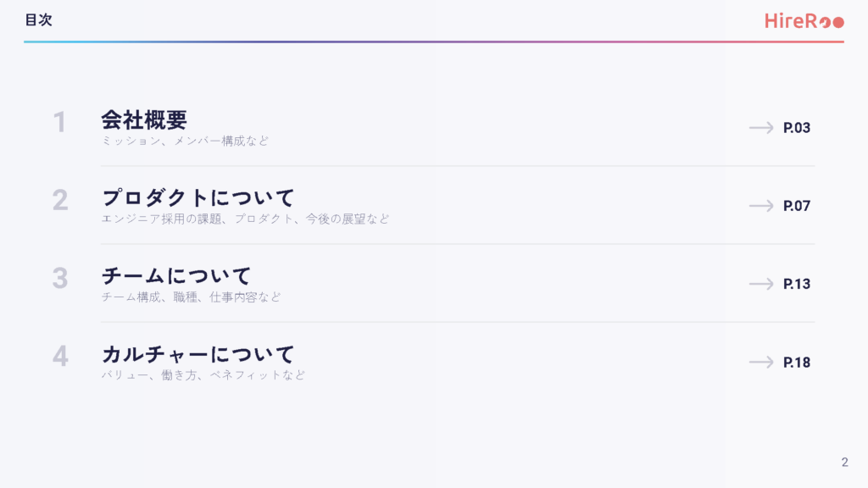868x488 pixels.
Task: Jump to page P.07
Action: [x=797, y=206]
